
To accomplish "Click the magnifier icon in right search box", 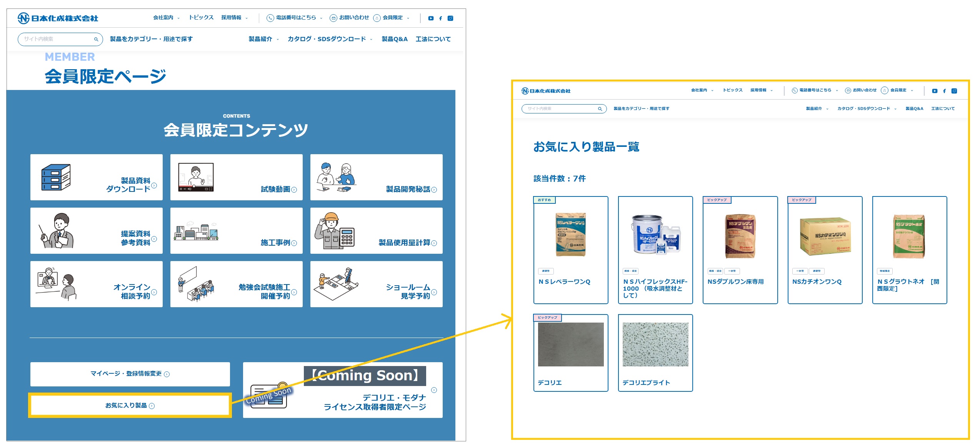I will 600,109.
